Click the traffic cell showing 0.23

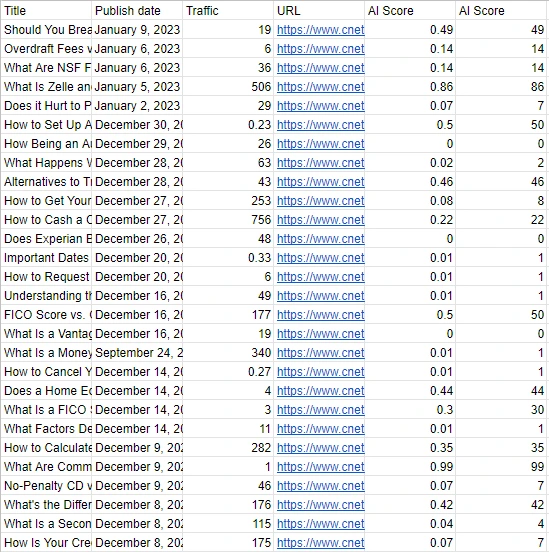228,125
